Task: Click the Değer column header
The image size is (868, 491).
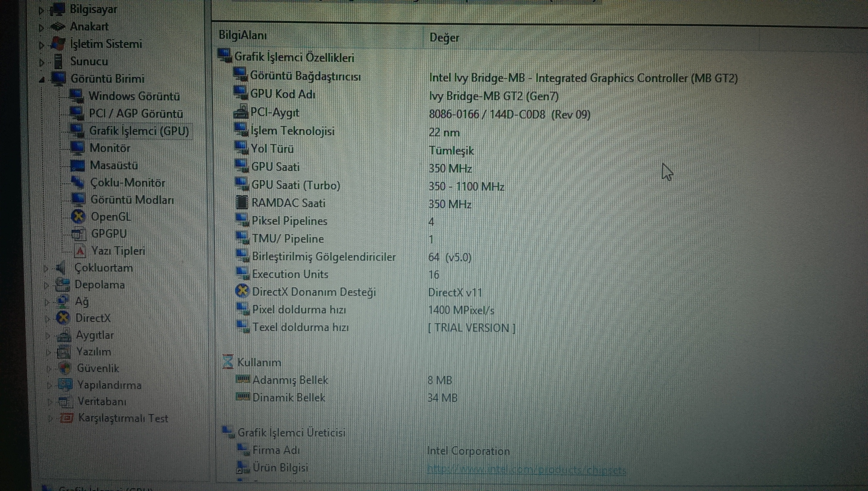Action: (444, 37)
